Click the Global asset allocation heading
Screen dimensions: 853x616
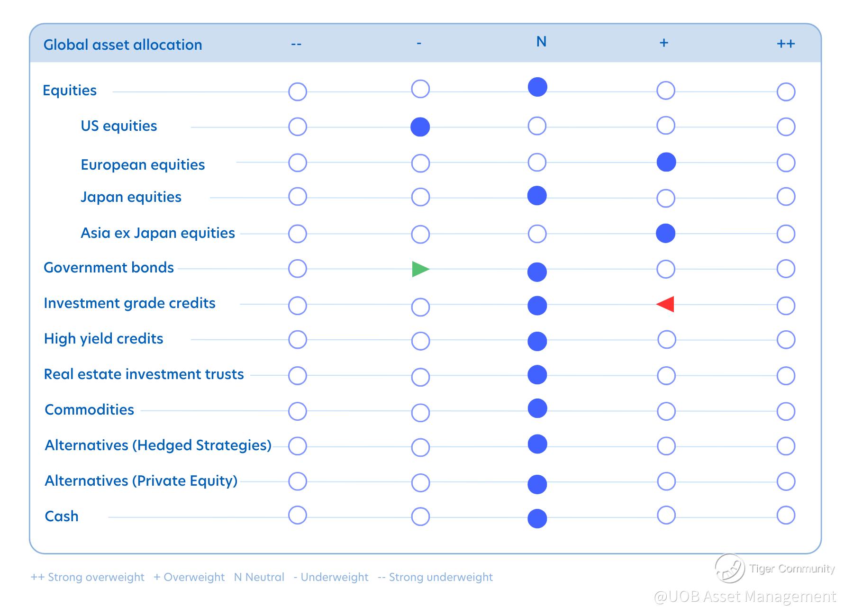click(x=123, y=45)
